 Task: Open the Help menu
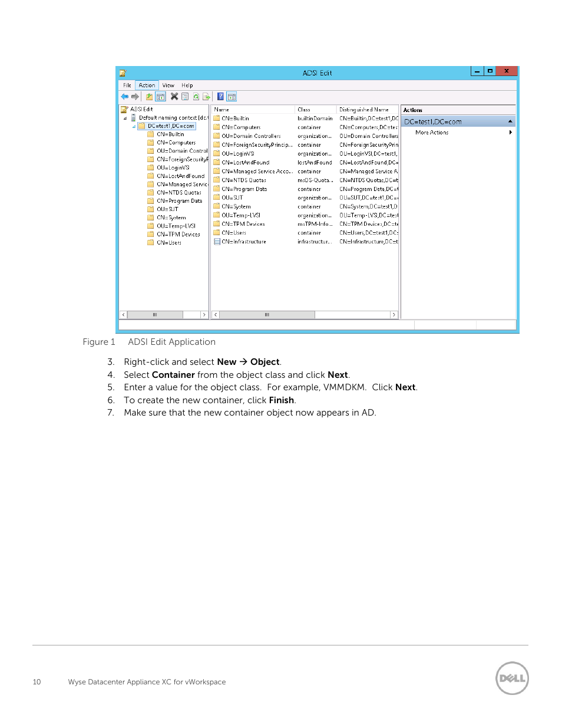(187, 85)
